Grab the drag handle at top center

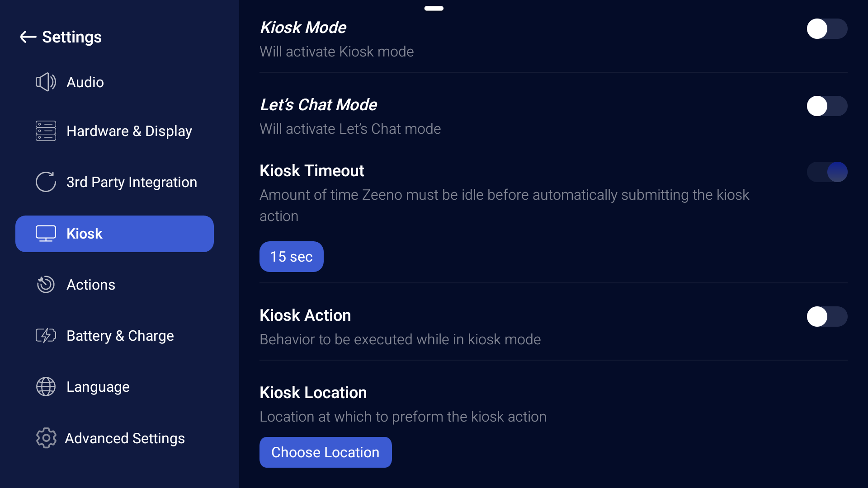pyautogui.click(x=434, y=8)
